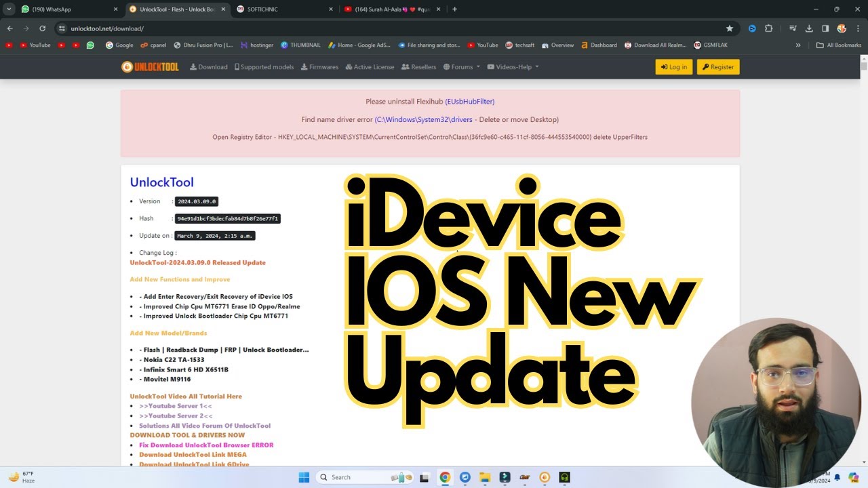
Task: Open hostinger bookmark
Action: tap(257, 45)
